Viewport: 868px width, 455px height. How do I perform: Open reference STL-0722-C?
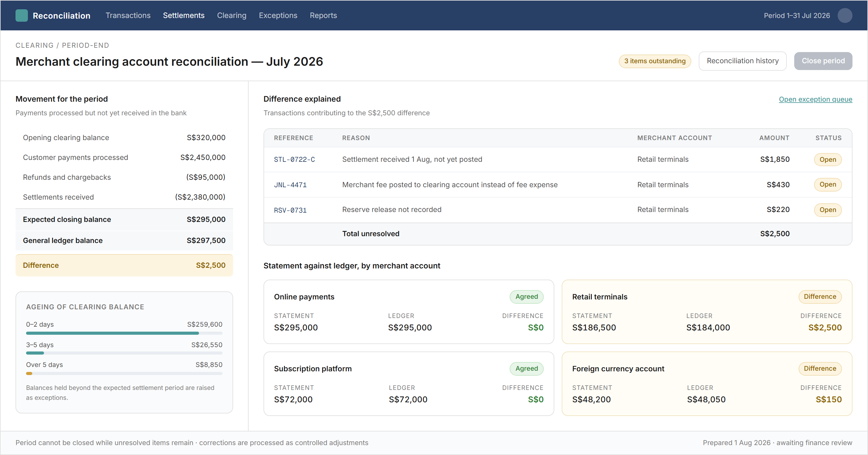[x=294, y=159]
